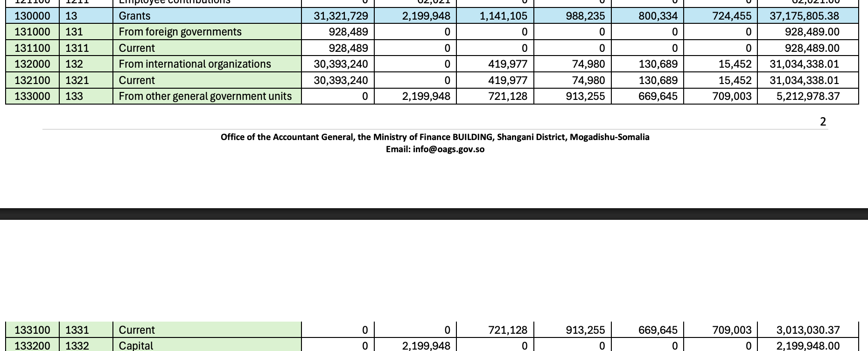Select the Office of the Accountant General footer line
Image resolution: width=868 pixels, height=351 pixels.
point(435,137)
